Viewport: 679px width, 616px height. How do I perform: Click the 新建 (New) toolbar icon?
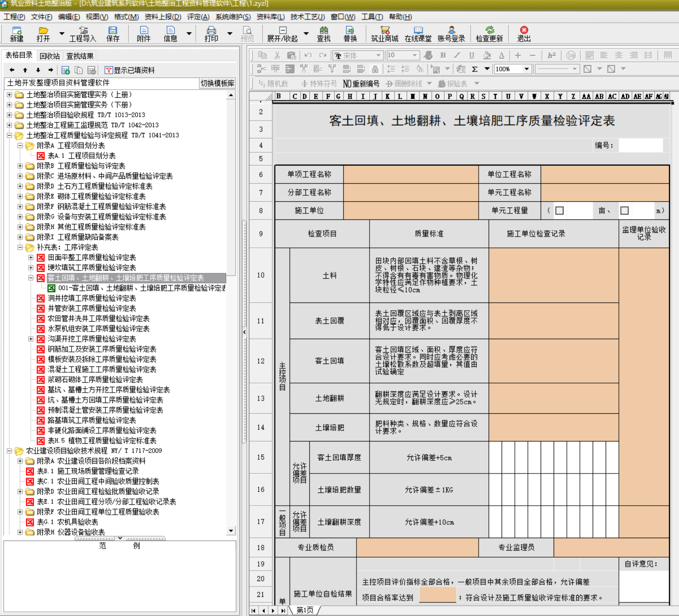pyautogui.click(x=17, y=34)
